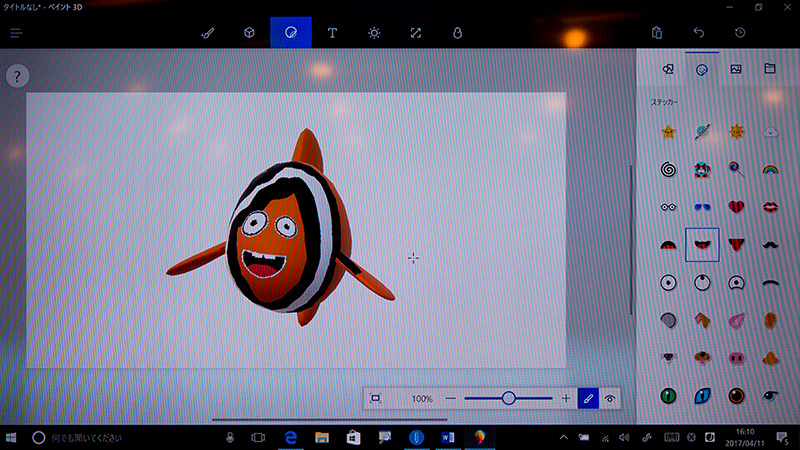Open the Effects lighting tool
The height and width of the screenshot is (450, 800).
pos(374,33)
